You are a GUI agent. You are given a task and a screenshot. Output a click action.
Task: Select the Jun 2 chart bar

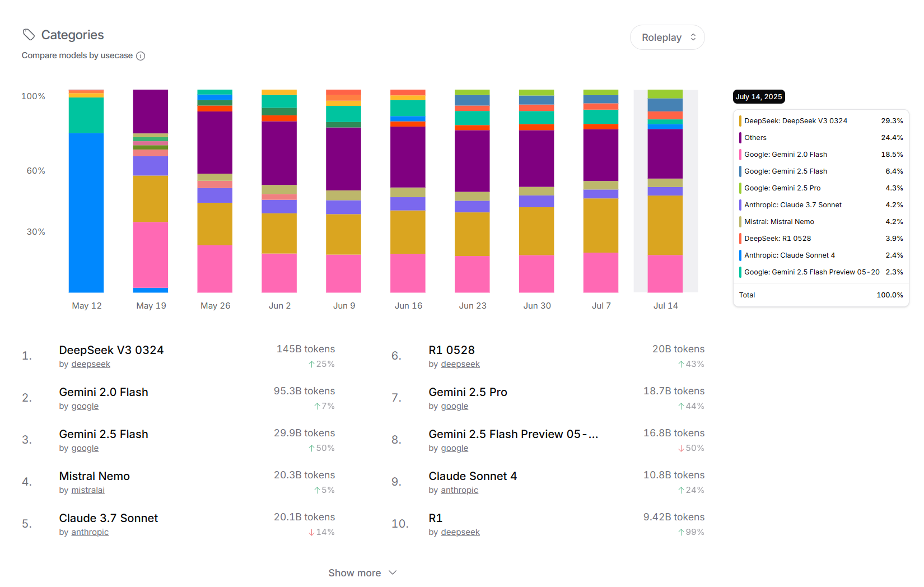(279, 191)
